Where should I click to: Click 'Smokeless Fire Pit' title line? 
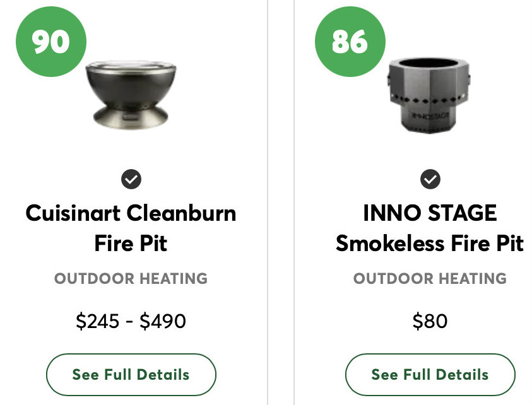(430, 243)
